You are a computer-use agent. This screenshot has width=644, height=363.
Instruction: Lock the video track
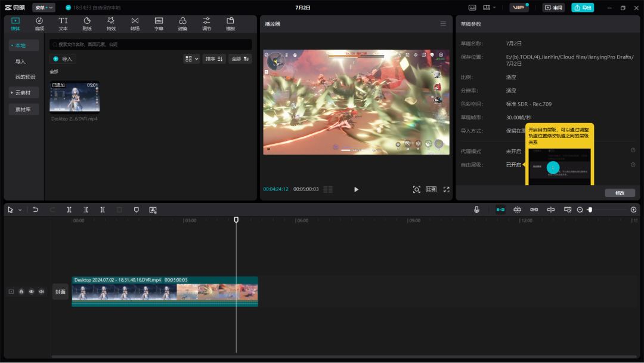pyautogui.click(x=21, y=291)
